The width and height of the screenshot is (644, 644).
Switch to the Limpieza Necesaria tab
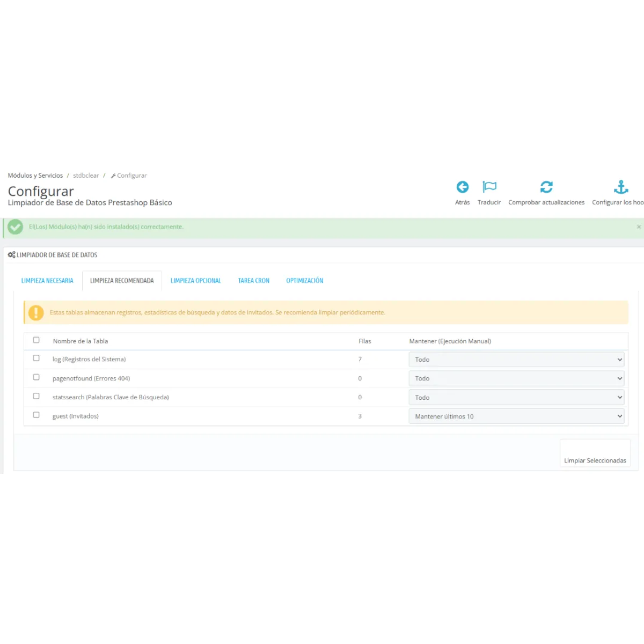point(47,281)
